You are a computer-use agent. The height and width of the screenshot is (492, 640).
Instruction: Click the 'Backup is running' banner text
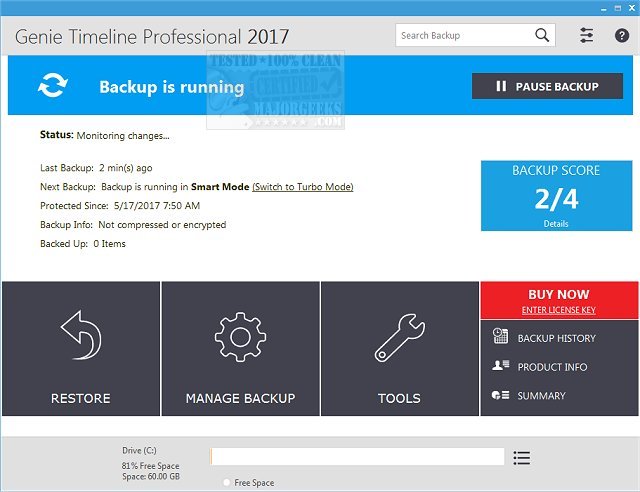click(172, 87)
